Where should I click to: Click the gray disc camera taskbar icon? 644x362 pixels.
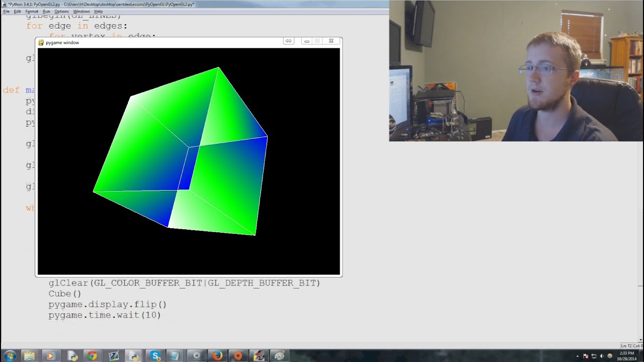tap(196, 356)
